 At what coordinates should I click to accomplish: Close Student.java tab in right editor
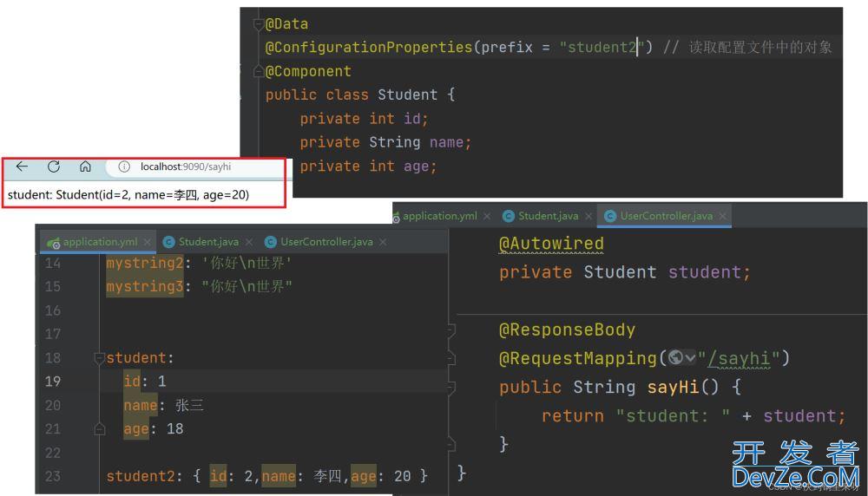click(x=589, y=216)
